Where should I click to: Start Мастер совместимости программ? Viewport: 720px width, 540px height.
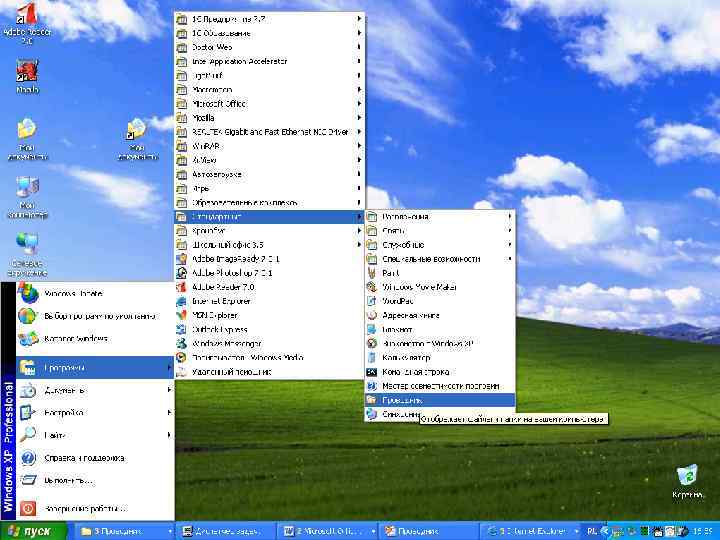pos(440,386)
